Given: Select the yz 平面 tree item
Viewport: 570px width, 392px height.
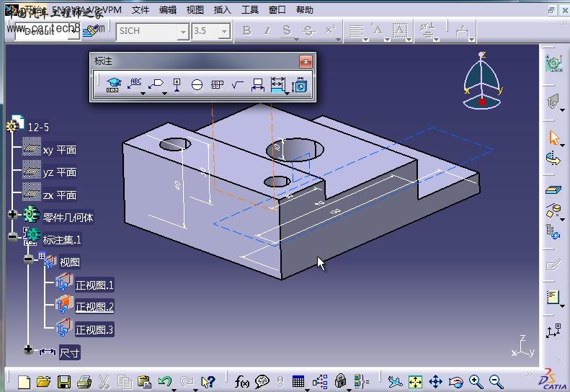Looking at the screenshot, I should coord(60,172).
